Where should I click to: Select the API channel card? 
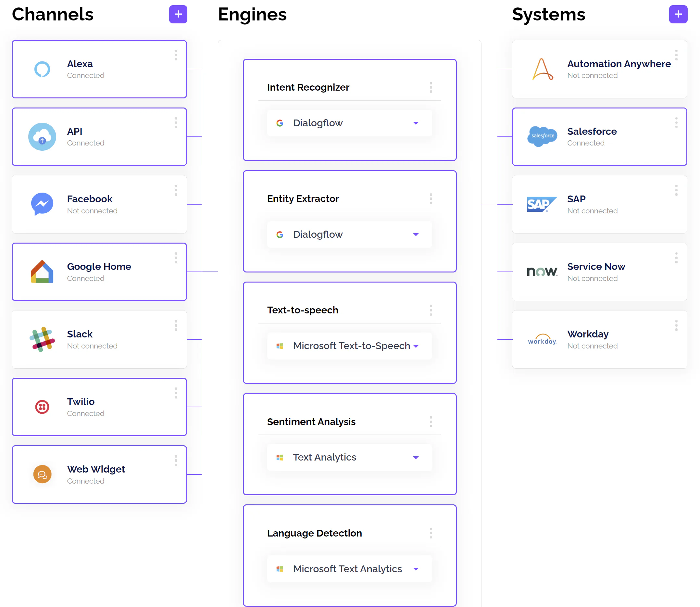99,137
